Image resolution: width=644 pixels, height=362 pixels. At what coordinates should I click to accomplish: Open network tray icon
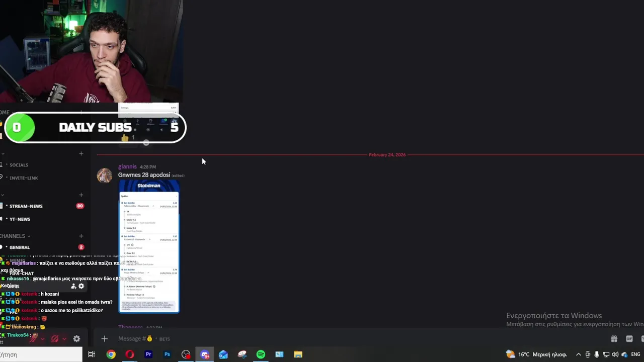click(606, 354)
